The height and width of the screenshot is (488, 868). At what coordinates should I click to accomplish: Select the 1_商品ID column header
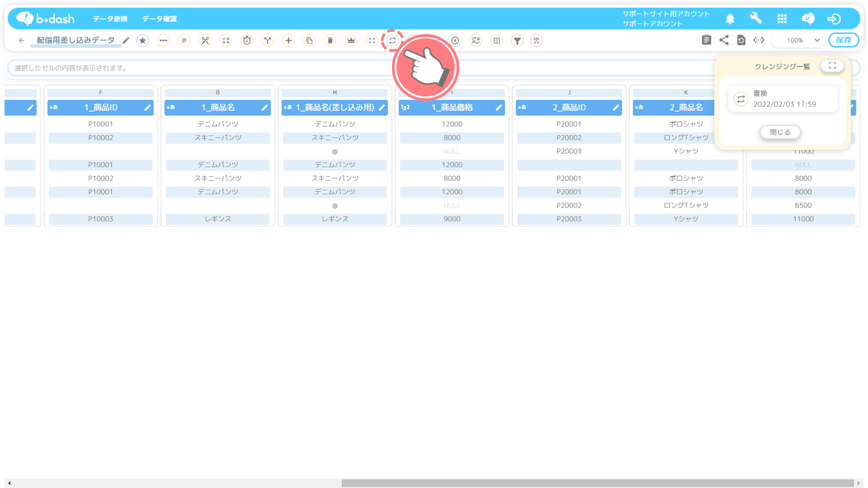(x=101, y=107)
